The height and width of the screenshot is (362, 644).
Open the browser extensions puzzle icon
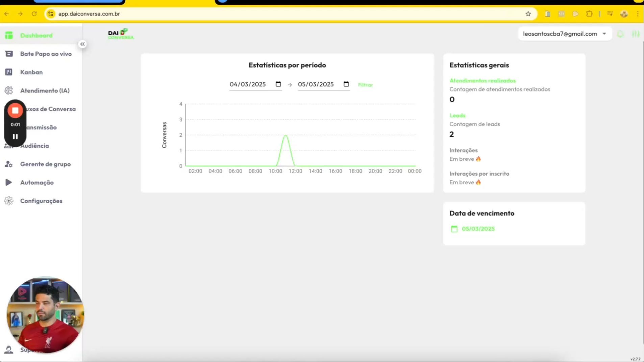(589, 14)
